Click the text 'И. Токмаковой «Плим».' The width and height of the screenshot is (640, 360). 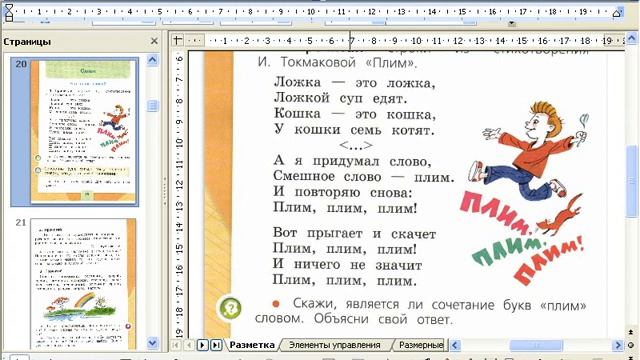(x=337, y=62)
